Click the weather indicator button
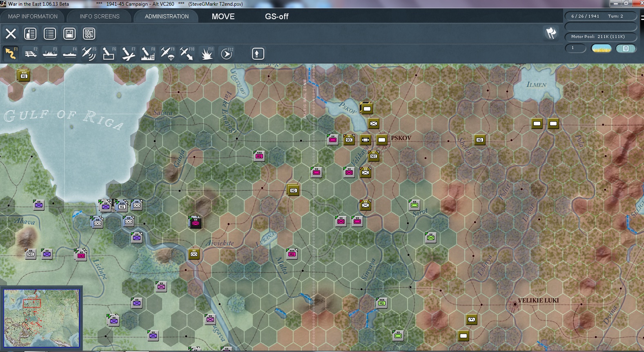 tap(601, 48)
